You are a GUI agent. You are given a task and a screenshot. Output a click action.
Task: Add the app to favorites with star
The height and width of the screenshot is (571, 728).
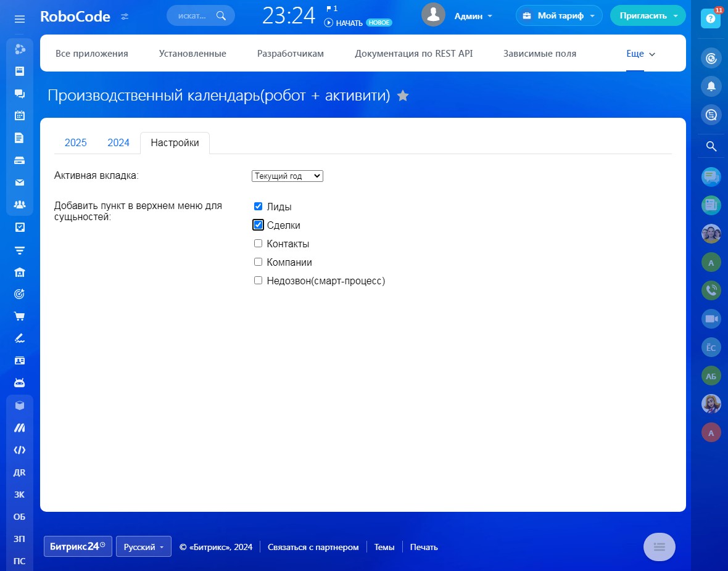pyautogui.click(x=403, y=96)
